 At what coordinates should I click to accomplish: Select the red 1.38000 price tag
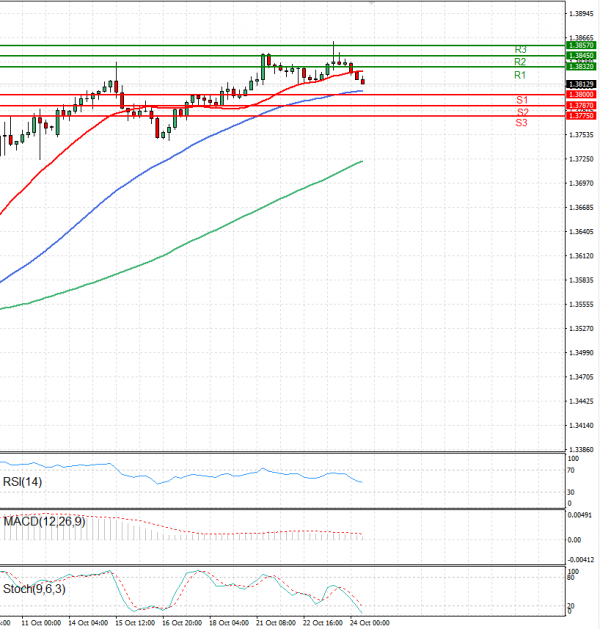tap(581, 95)
